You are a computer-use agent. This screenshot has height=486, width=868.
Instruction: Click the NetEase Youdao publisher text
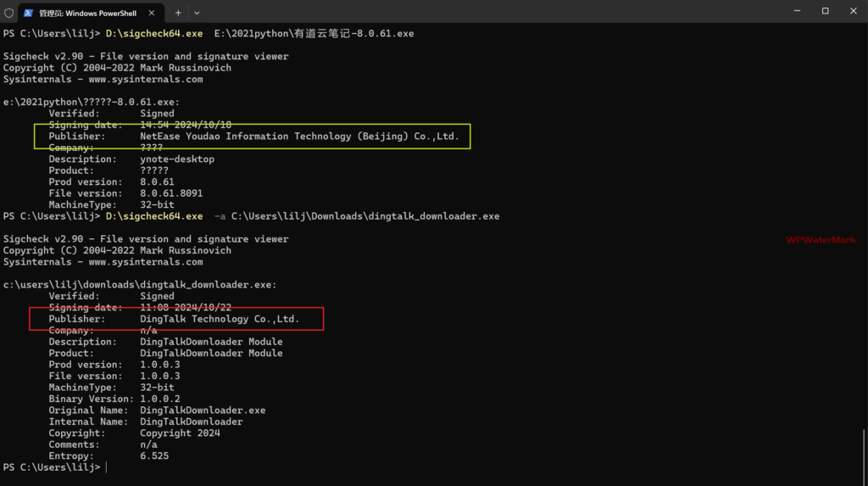[x=299, y=137]
